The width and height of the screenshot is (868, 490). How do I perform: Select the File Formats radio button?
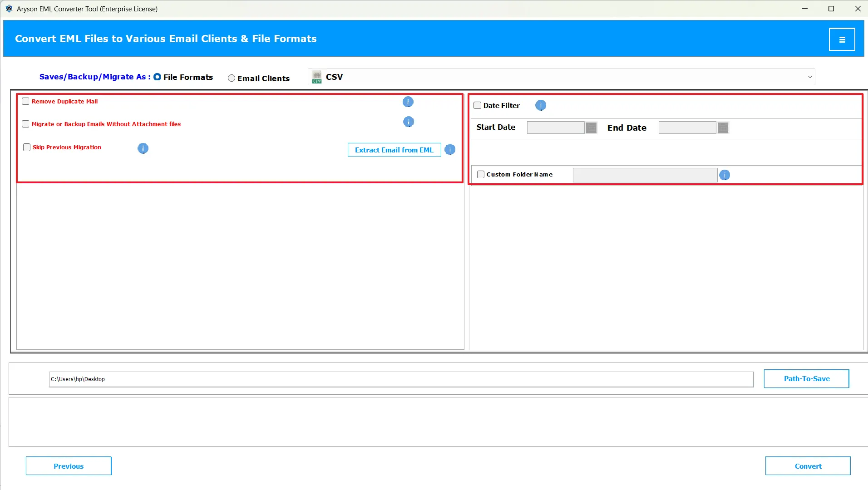157,77
